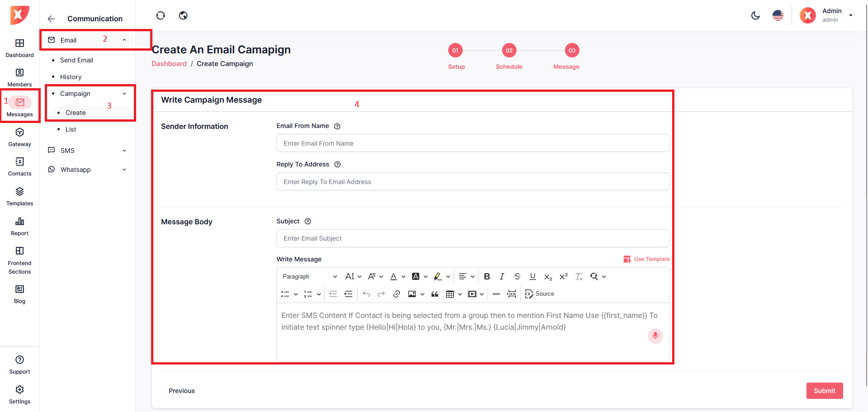
Task: Toggle underline formatting in editor
Action: (x=532, y=276)
